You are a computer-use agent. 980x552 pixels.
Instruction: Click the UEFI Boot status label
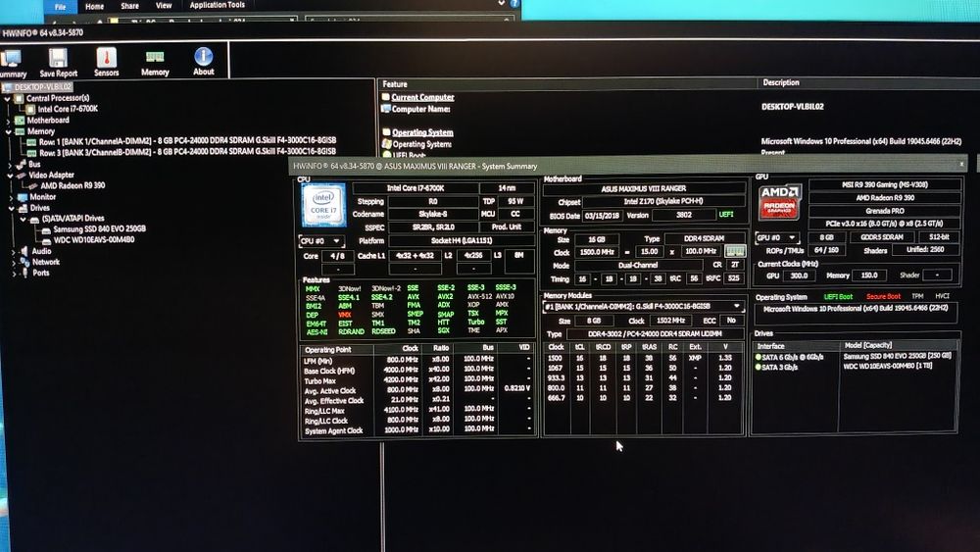tap(838, 297)
